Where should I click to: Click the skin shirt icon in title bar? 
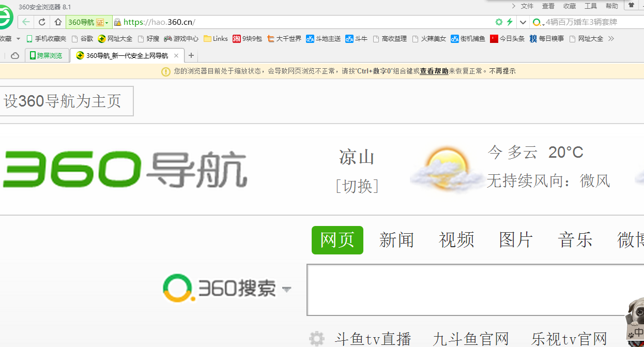(x=631, y=5)
